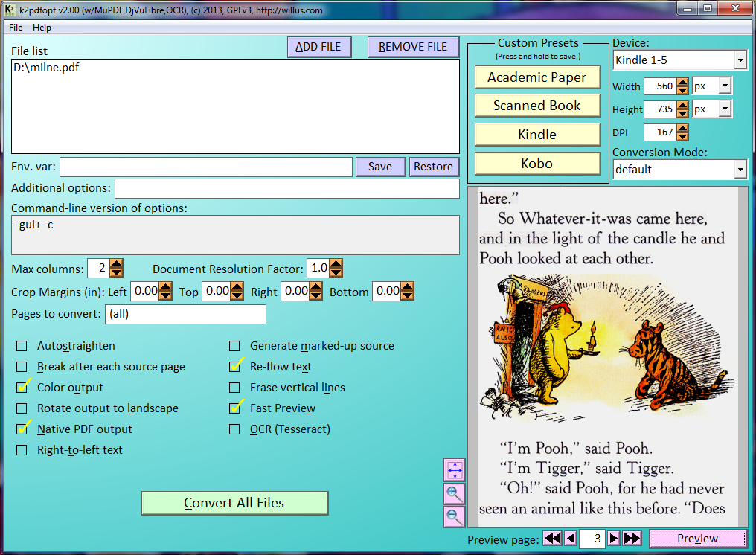Check Generate marked-up source
Image resolution: width=756 pixels, height=555 pixels.
click(x=234, y=346)
